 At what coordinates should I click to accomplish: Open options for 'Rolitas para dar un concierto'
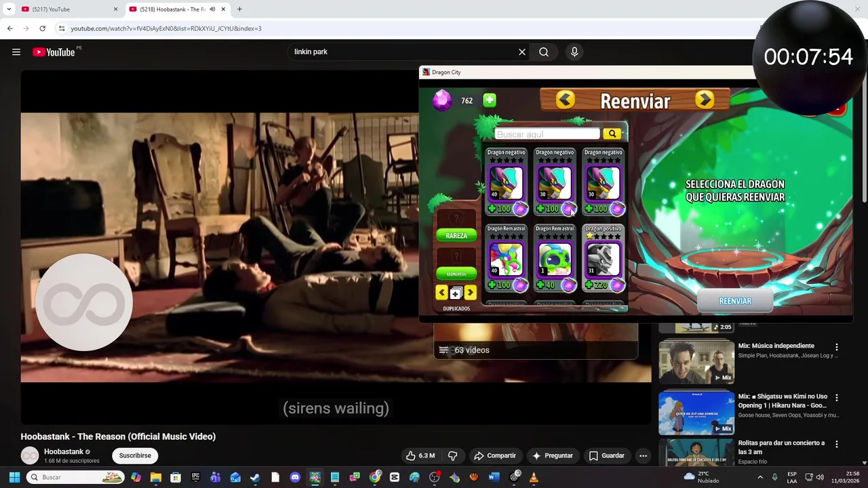(x=837, y=445)
